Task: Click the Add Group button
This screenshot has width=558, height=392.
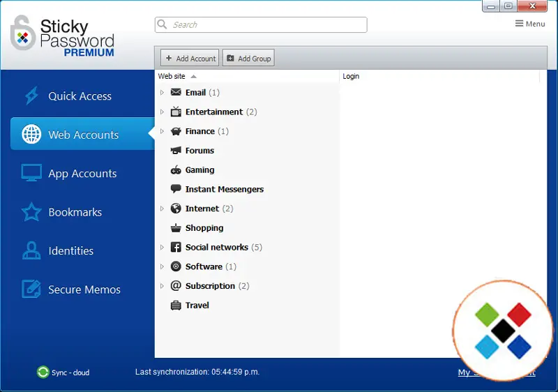Action: [x=248, y=58]
